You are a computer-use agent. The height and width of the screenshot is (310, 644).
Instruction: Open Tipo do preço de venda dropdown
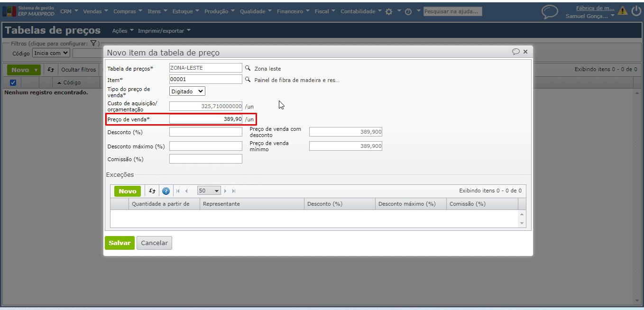[187, 91]
